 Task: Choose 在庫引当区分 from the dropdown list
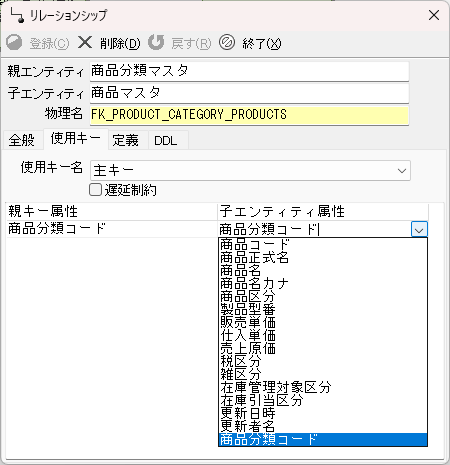coord(323,400)
